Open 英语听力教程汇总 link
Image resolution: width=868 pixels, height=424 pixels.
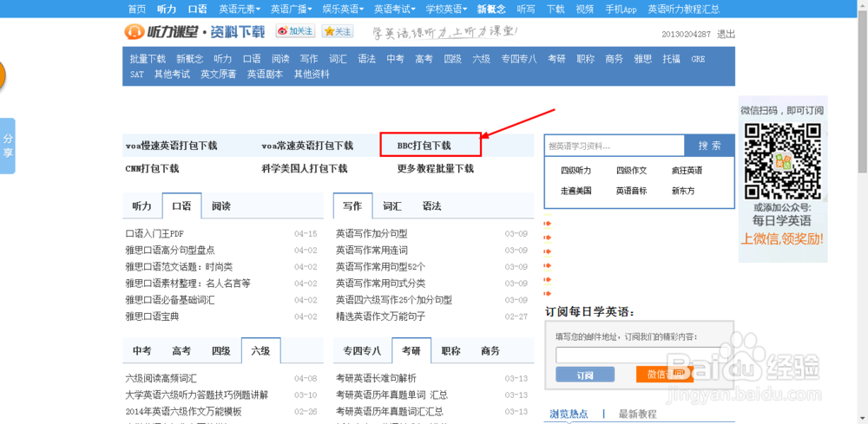pyautogui.click(x=684, y=9)
